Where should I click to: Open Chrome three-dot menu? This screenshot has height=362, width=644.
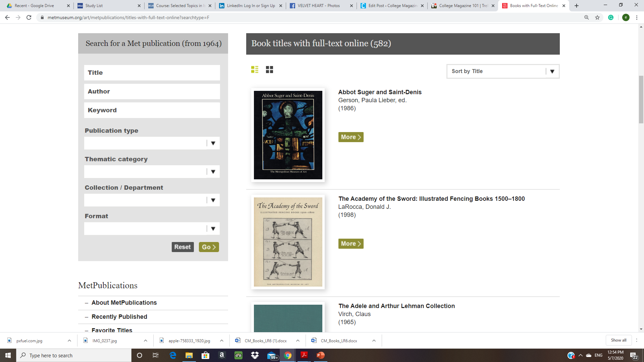[637, 17]
